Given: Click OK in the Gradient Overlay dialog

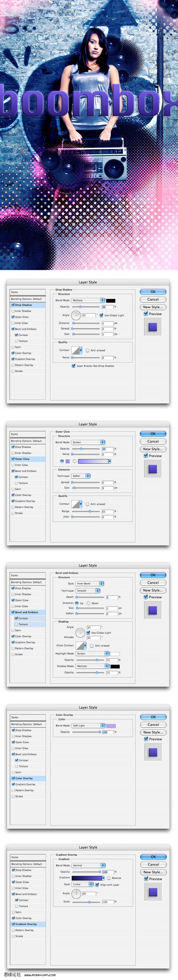Looking at the screenshot, I should pyautogui.click(x=153, y=856).
